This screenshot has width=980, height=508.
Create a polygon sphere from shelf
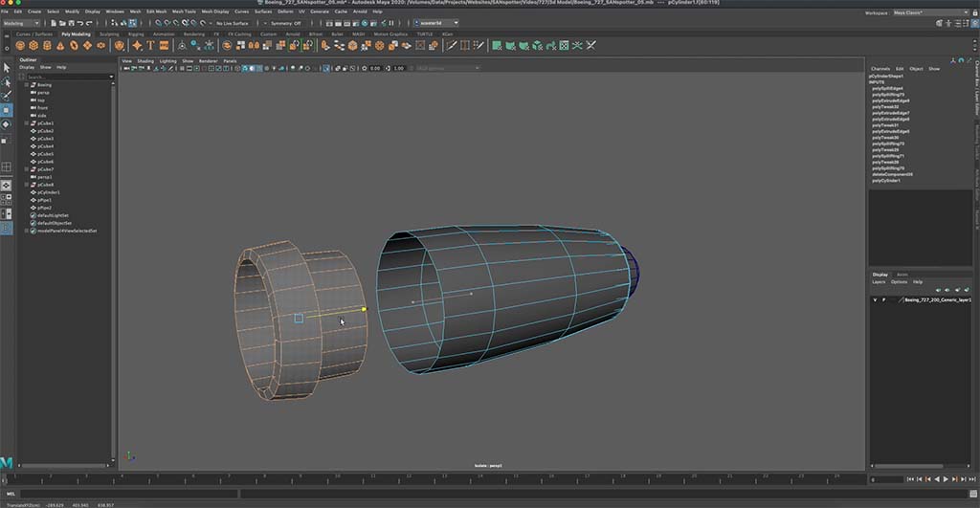tap(20, 45)
